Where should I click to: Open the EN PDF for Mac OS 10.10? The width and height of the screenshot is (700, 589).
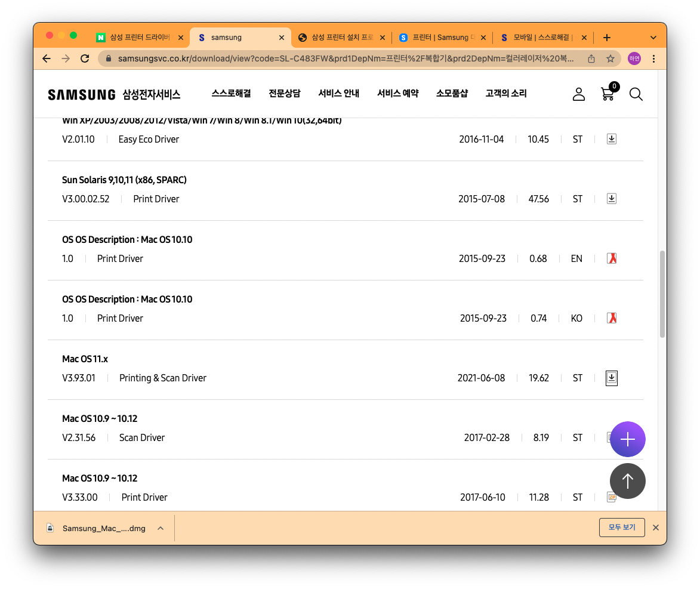pyautogui.click(x=611, y=258)
